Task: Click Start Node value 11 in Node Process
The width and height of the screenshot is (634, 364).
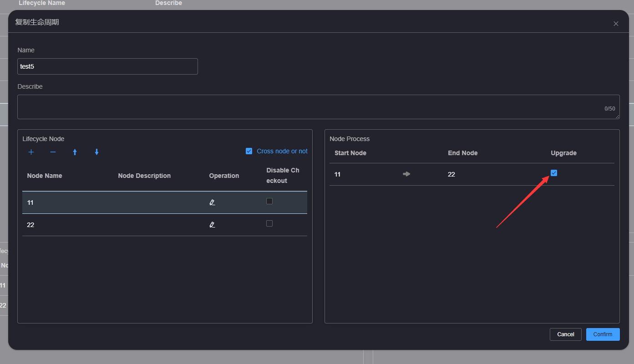Action: coord(337,174)
